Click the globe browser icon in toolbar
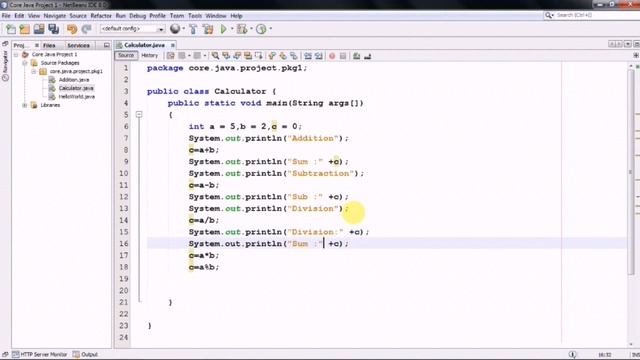 point(175,29)
